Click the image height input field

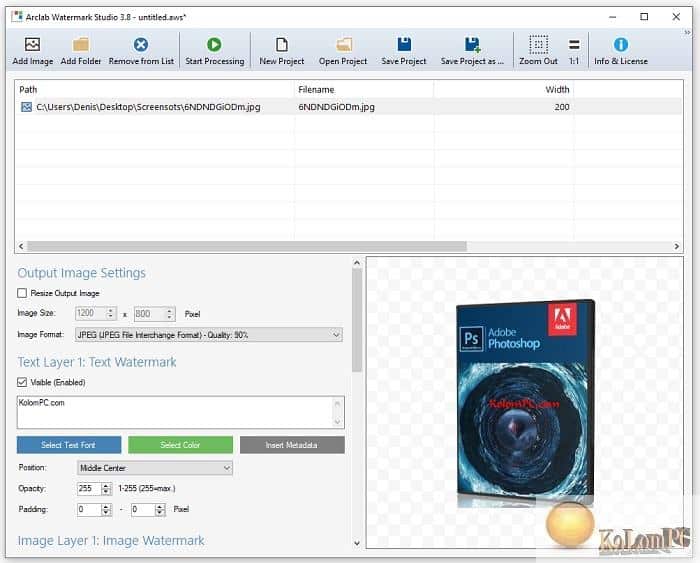click(x=150, y=313)
